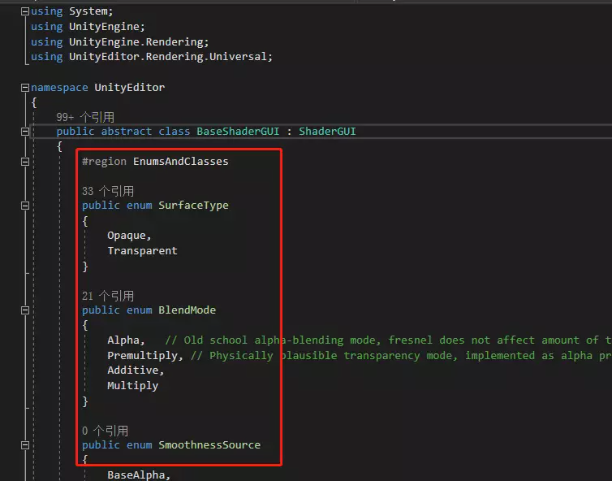The width and height of the screenshot is (612, 481).
Task: Click the EnumsAndClasses region name
Action: pyautogui.click(x=181, y=161)
